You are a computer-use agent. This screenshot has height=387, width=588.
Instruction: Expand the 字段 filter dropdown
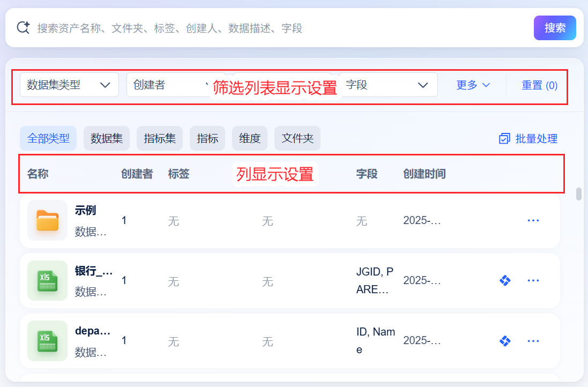tap(388, 85)
